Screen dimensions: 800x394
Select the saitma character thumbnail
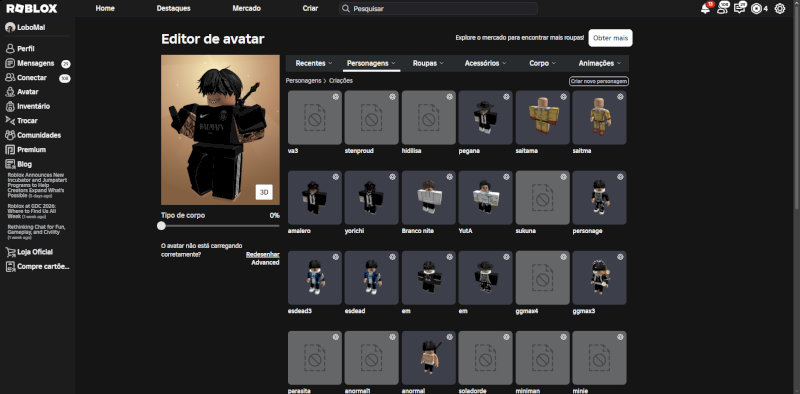pyautogui.click(x=599, y=118)
